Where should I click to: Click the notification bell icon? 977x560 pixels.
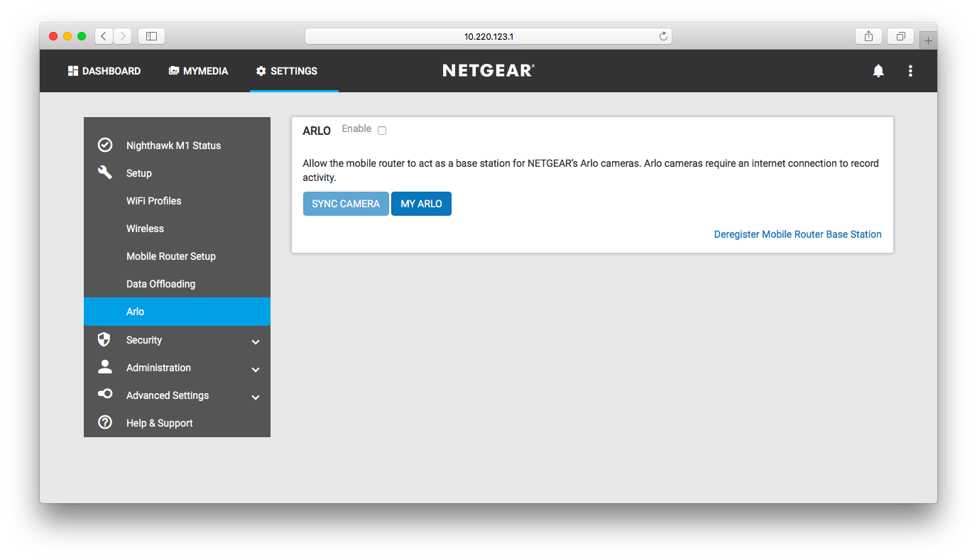pyautogui.click(x=878, y=71)
